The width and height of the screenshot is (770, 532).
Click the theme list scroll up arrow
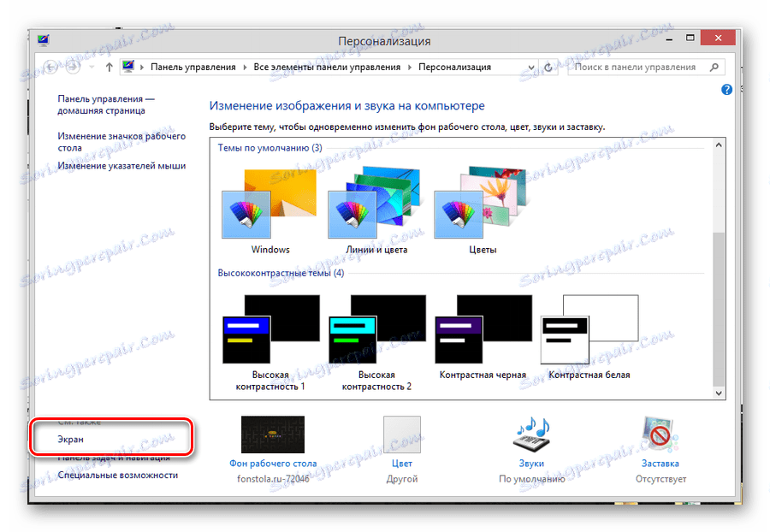[x=719, y=145]
